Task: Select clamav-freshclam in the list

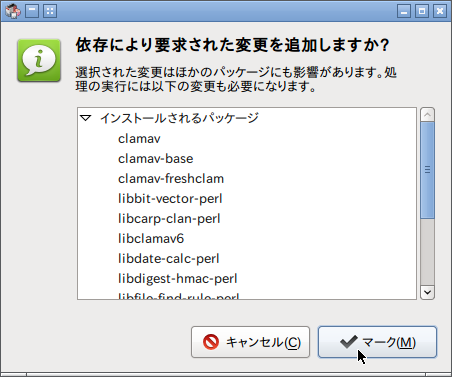Action: (x=171, y=179)
